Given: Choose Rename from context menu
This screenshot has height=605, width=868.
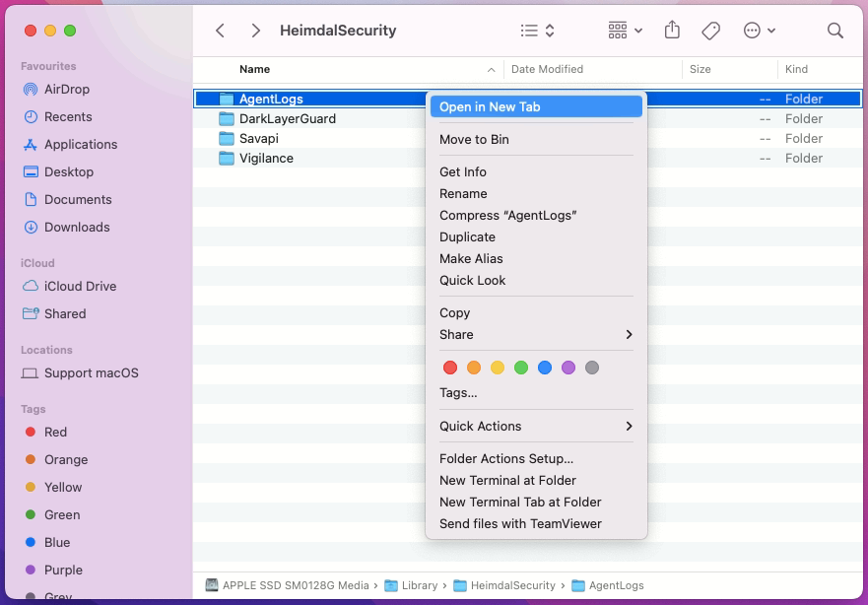Looking at the screenshot, I should coord(536,194).
